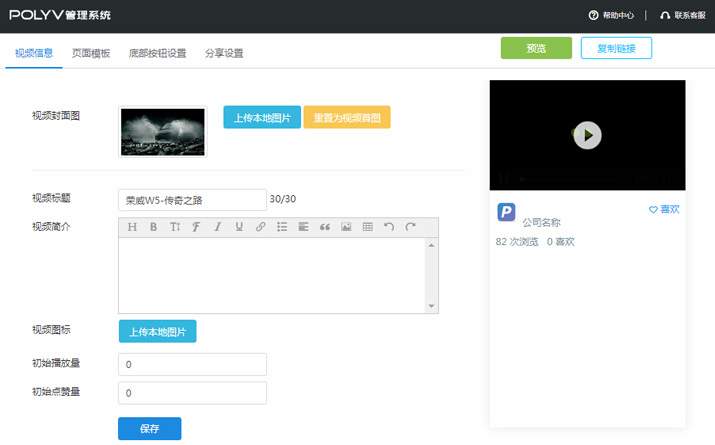
Task: Insert a table in the editor
Action: click(x=368, y=227)
